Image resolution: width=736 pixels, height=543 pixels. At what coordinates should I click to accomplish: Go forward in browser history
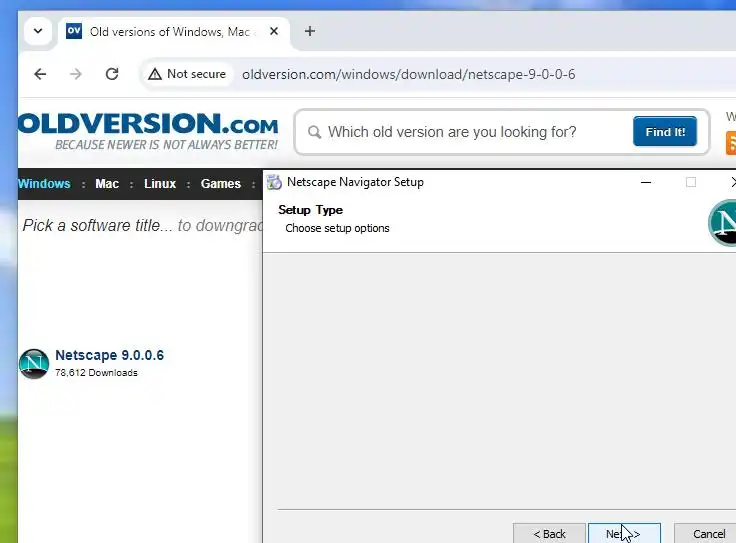pos(76,74)
